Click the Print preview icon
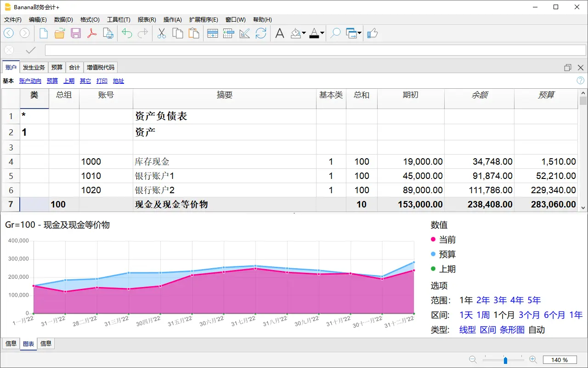Screen dimensions: 588x368 click(x=108, y=33)
